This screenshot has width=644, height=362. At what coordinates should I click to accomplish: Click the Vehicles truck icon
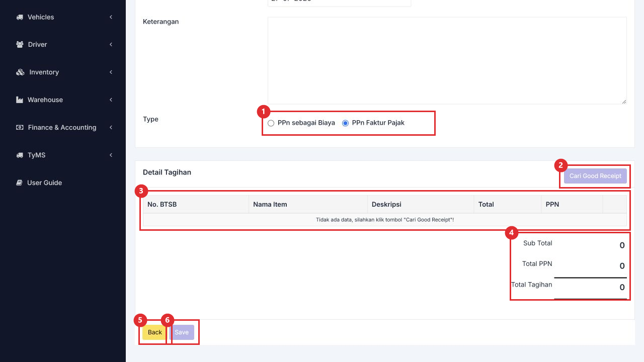coord(20,17)
